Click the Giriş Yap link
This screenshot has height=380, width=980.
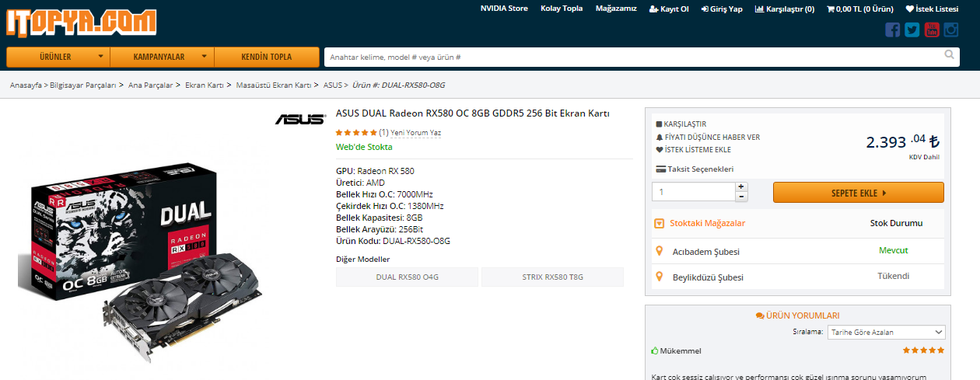[x=722, y=9]
